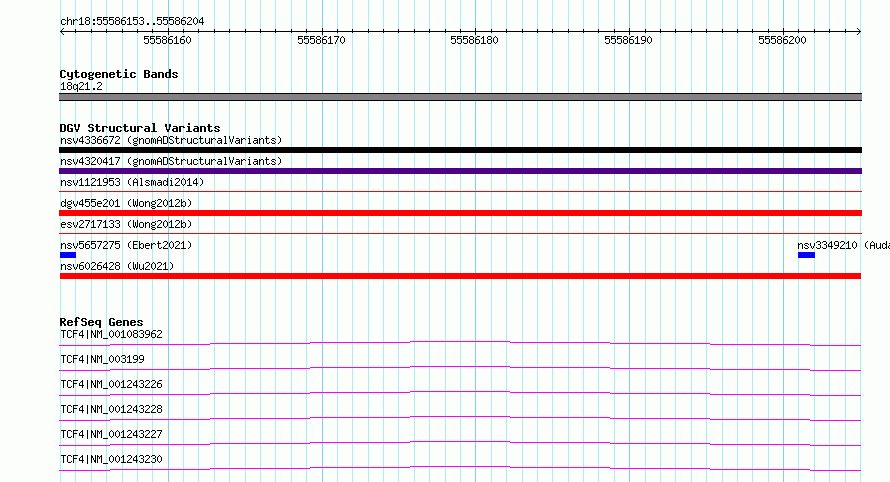Click the red dgv455e201 variant bar
The height and width of the screenshot is (482, 890).
click(460, 213)
